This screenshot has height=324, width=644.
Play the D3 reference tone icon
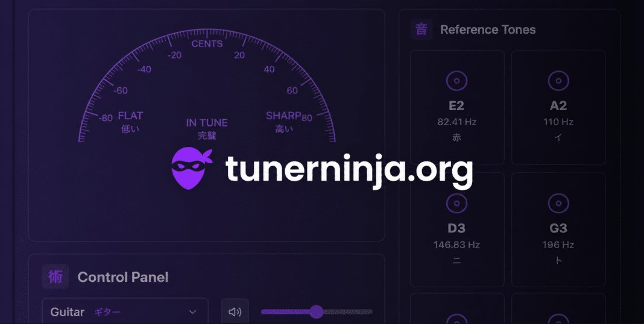pos(456,203)
